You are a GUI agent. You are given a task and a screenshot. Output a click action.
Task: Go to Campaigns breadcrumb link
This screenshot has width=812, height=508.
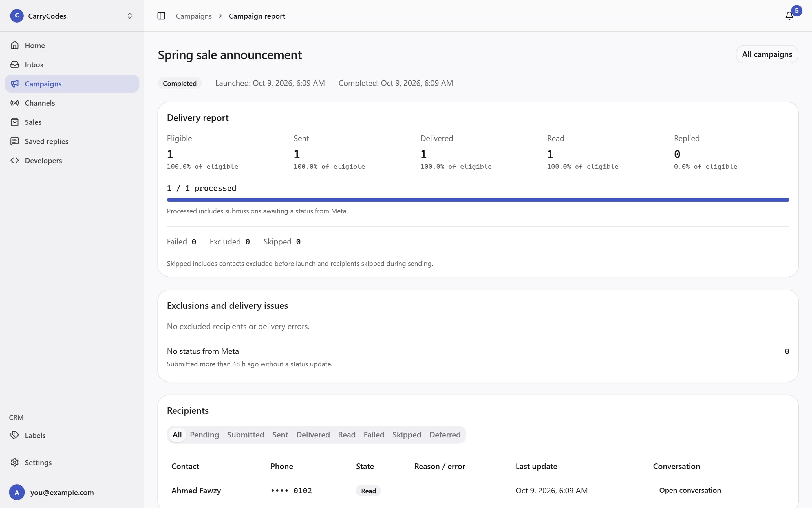pyautogui.click(x=194, y=16)
